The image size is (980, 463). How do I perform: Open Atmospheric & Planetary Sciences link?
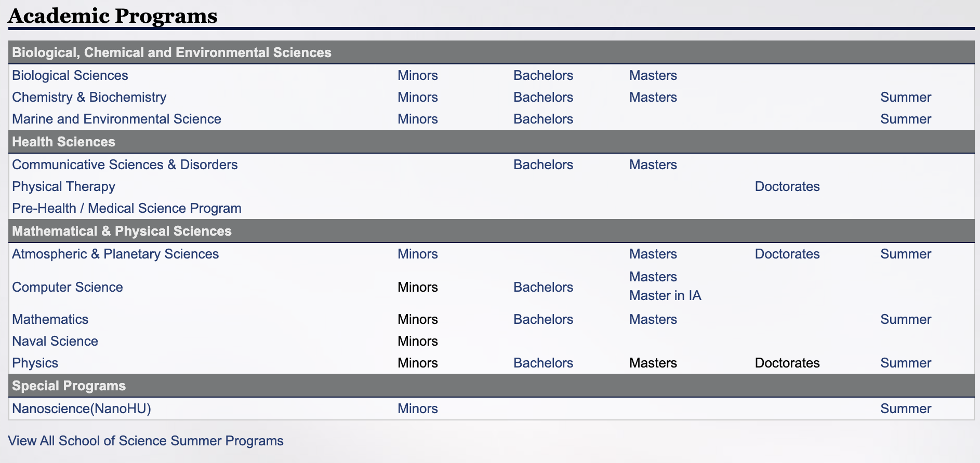(x=115, y=254)
